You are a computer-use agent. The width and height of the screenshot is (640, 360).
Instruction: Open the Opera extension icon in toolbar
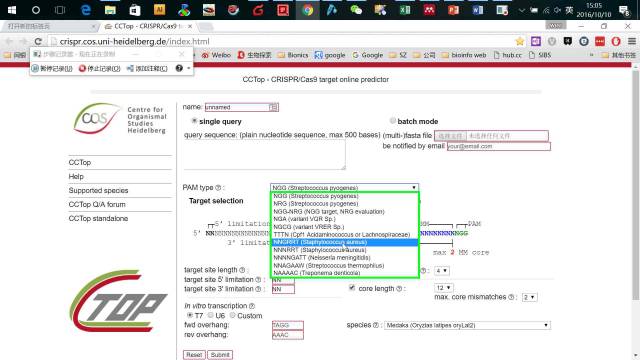[x=616, y=41]
